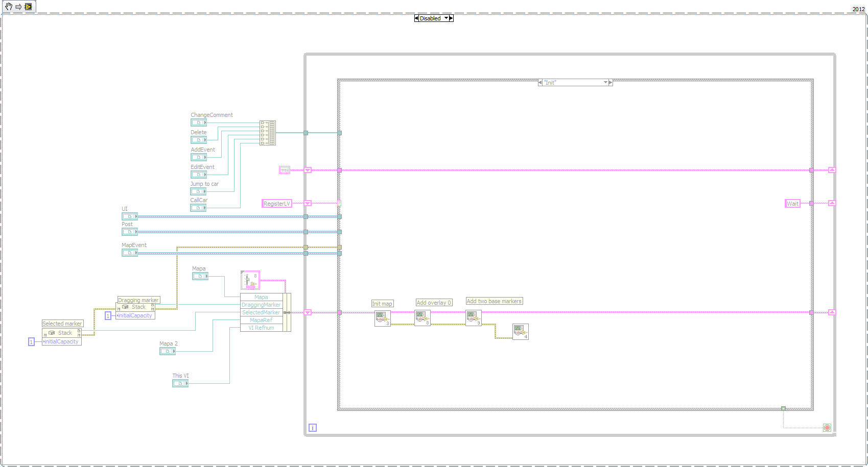
Task: Switch to next case after "Init"
Action: pyautogui.click(x=610, y=82)
